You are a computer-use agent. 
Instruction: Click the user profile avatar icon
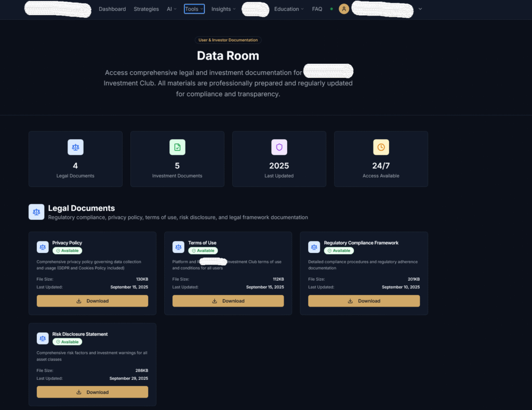(343, 9)
